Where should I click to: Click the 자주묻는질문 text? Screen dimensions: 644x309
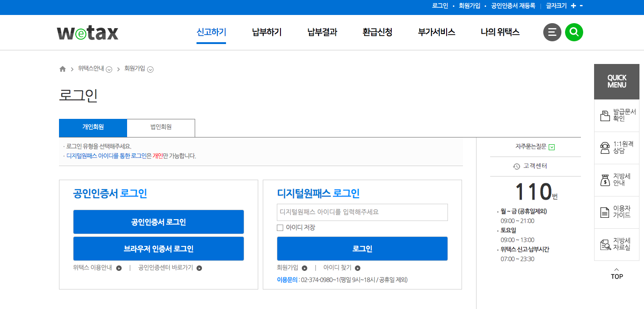[x=531, y=147]
